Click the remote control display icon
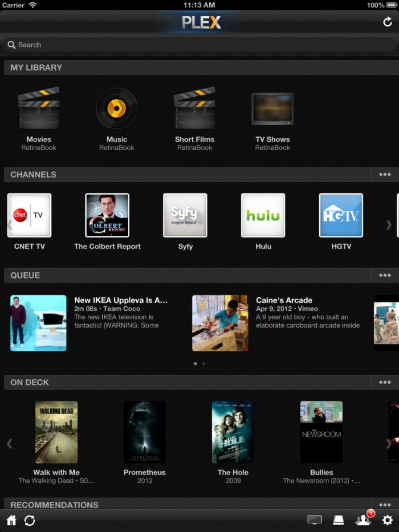 pos(314,520)
